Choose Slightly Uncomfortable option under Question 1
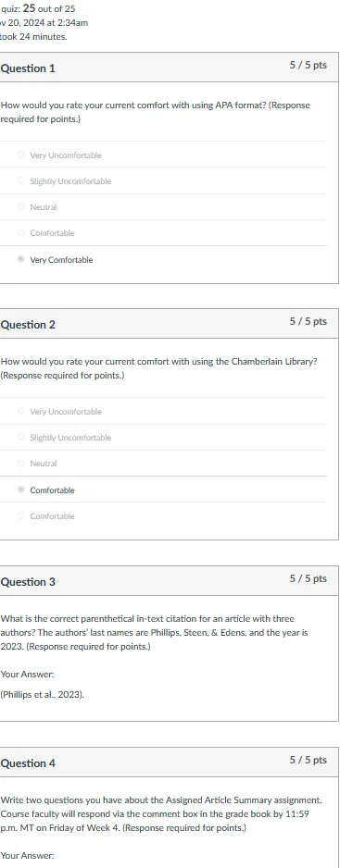Viewport: 340px width, 868px height. pos(21,181)
